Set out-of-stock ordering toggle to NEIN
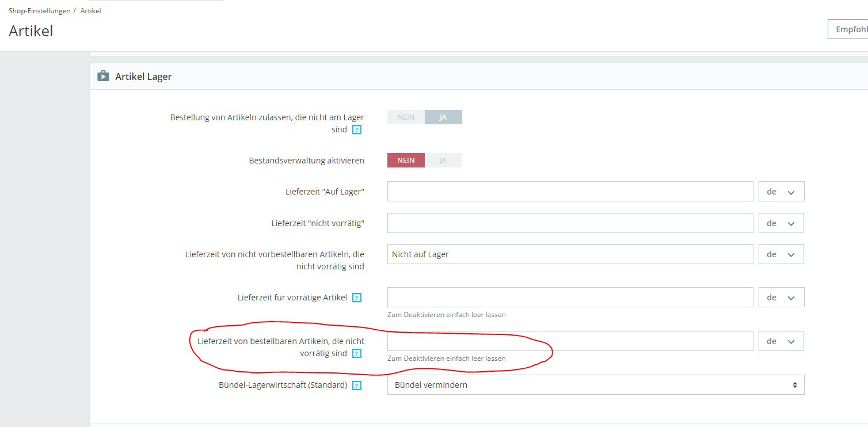This screenshot has height=427, width=868. point(406,117)
